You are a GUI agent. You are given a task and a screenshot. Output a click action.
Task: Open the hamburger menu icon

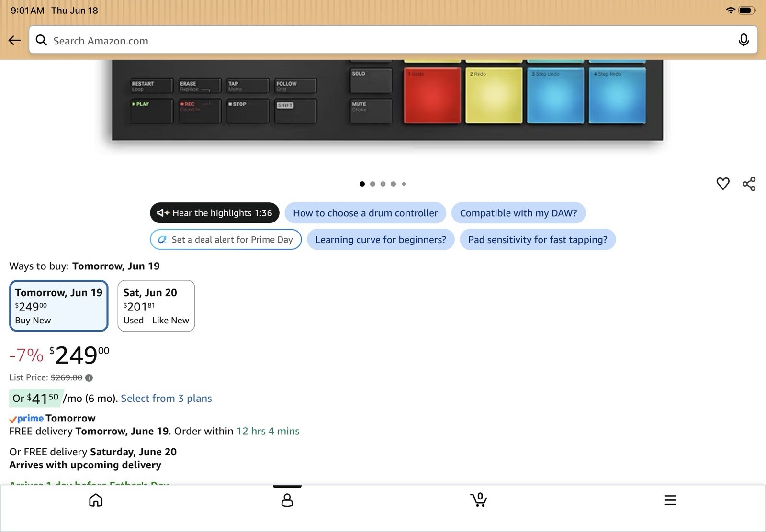pos(670,500)
